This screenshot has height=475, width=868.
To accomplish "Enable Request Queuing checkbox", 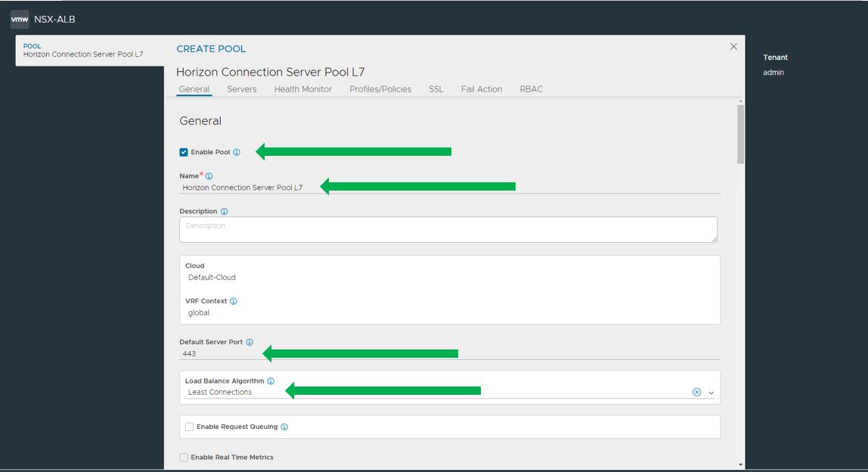I will coord(189,427).
